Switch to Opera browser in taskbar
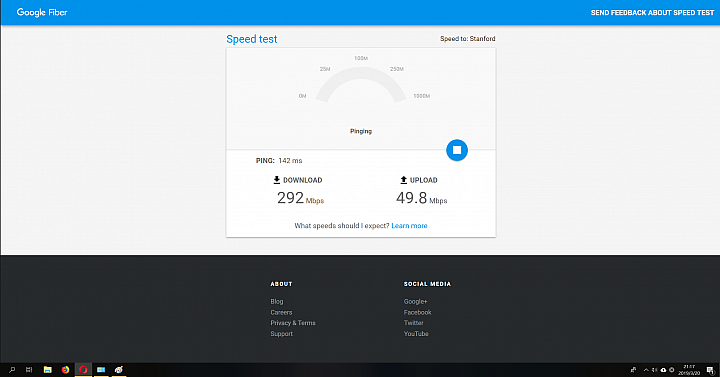The image size is (720, 377). [x=83, y=370]
